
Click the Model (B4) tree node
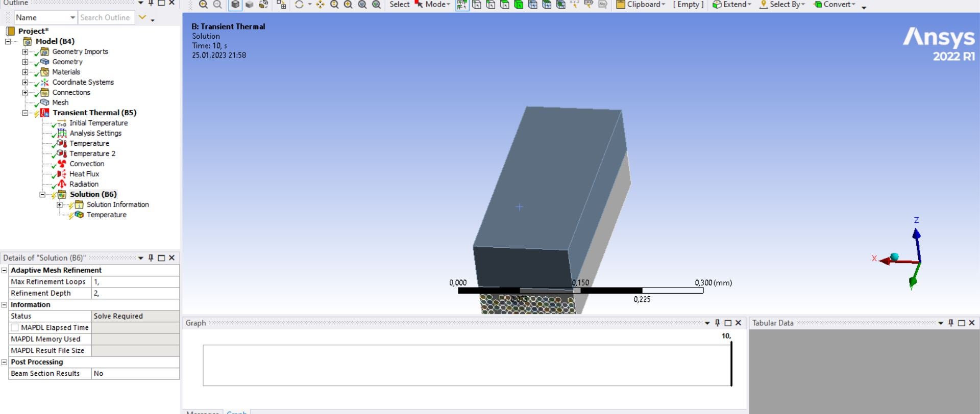[x=55, y=41]
